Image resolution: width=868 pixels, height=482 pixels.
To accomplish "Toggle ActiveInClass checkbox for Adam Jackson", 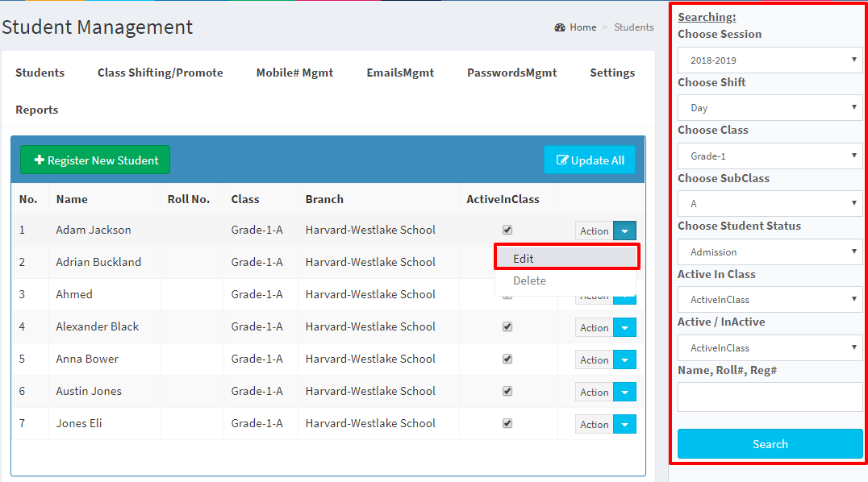I will click(507, 230).
